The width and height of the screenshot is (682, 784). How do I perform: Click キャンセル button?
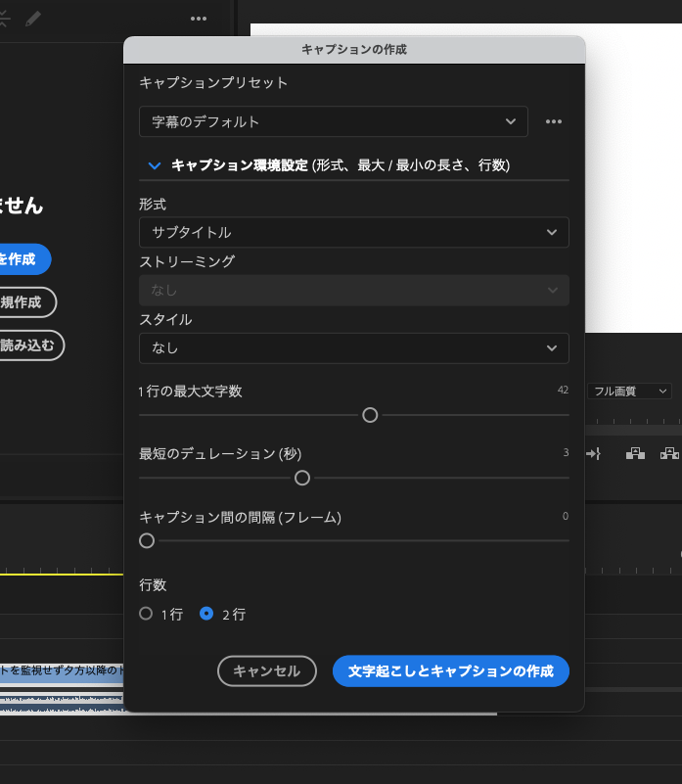tap(266, 670)
